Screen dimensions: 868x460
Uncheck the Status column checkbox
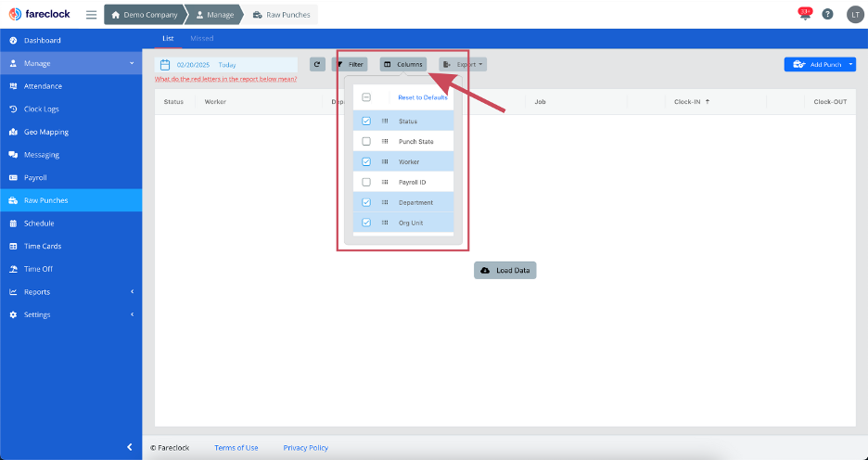click(x=366, y=121)
